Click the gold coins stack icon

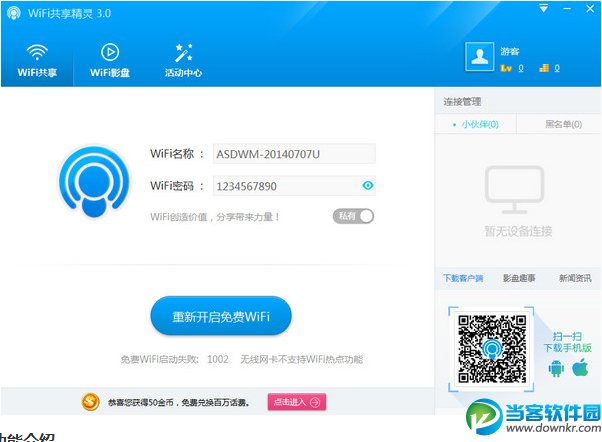click(544, 68)
